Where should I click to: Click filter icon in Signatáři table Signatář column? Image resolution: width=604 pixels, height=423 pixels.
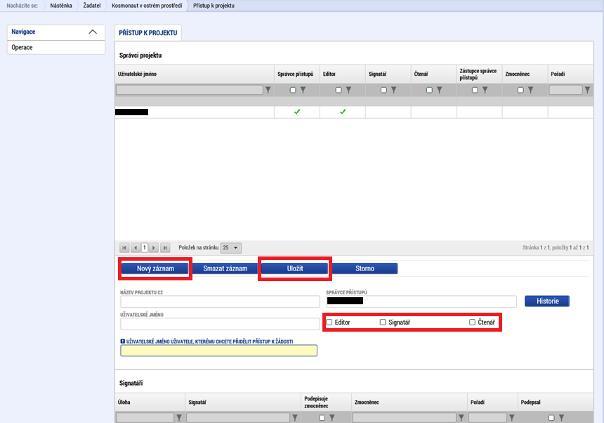tap(295, 417)
